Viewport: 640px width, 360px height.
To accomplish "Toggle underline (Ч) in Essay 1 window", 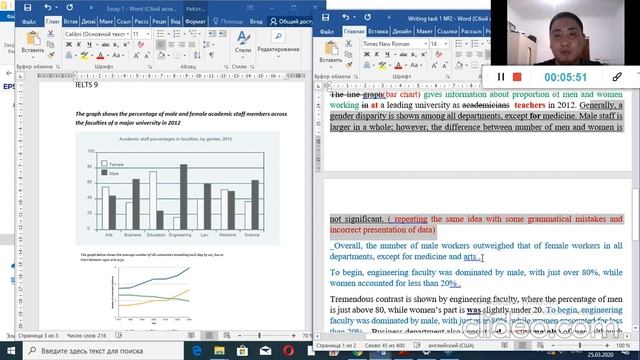I will coord(90,44).
